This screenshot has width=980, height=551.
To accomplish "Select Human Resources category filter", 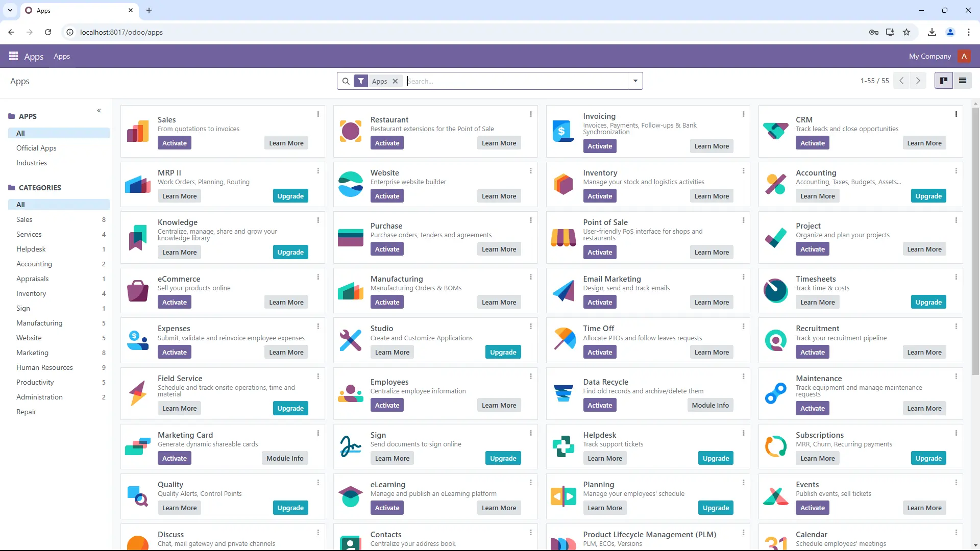I will point(44,367).
